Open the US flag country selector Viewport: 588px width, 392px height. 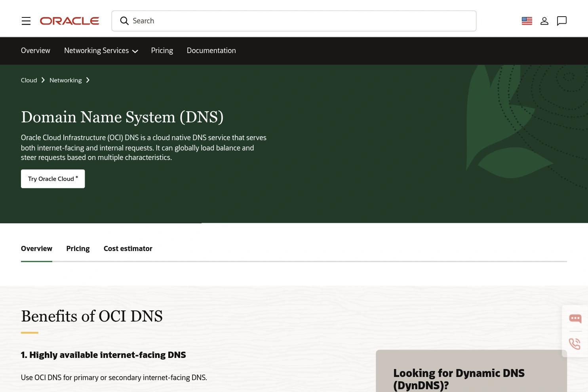pyautogui.click(x=527, y=21)
